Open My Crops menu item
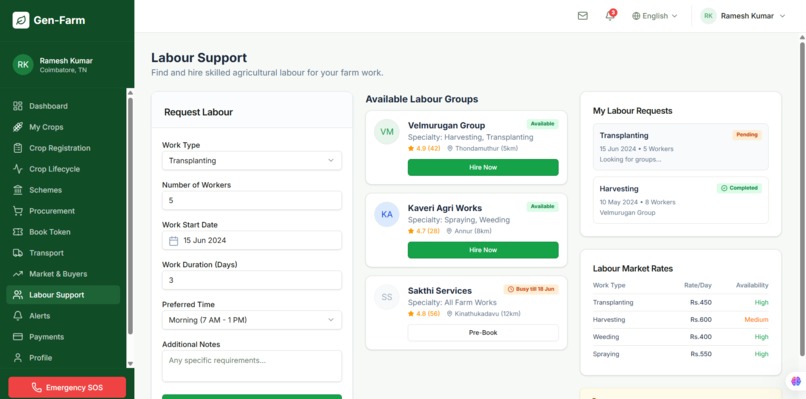Image resolution: width=806 pixels, height=399 pixels. click(x=63, y=127)
